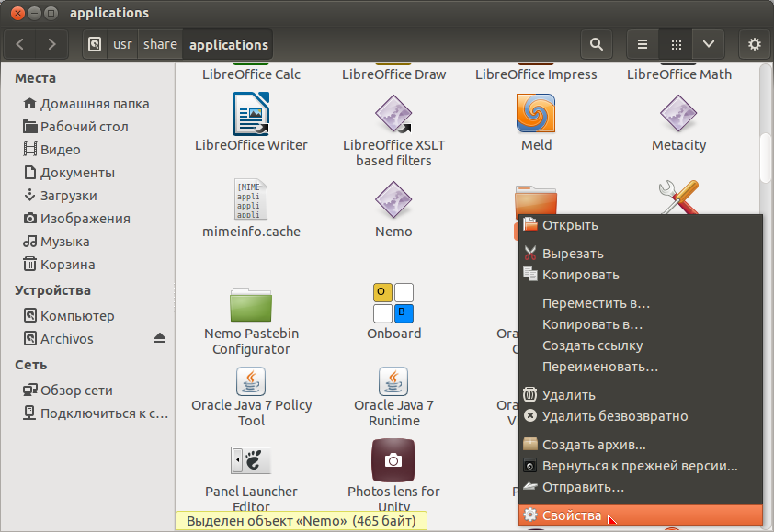Select the Nemo launcher icon
Screen dimensions: 774x532
point(393,200)
